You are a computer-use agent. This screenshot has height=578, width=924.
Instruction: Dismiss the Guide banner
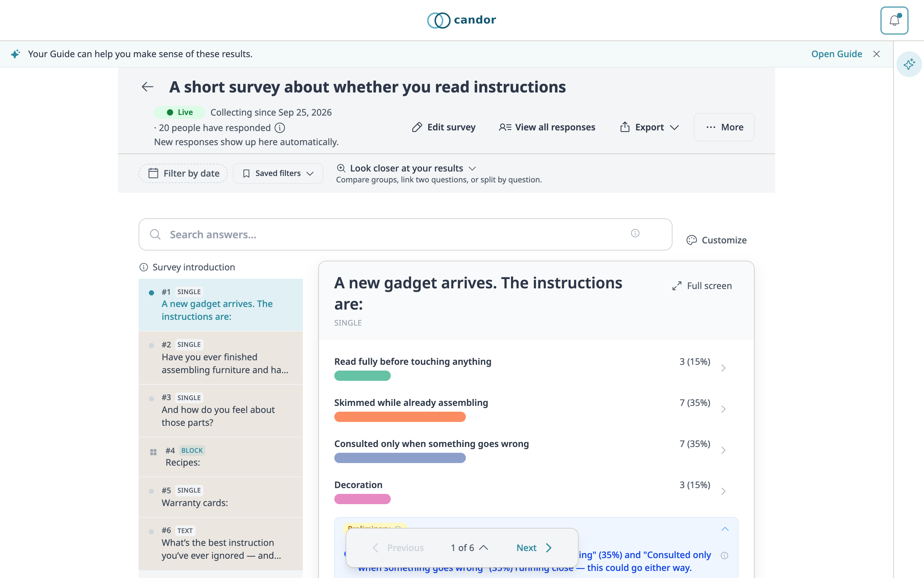pyautogui.click(x=876, y=54)
